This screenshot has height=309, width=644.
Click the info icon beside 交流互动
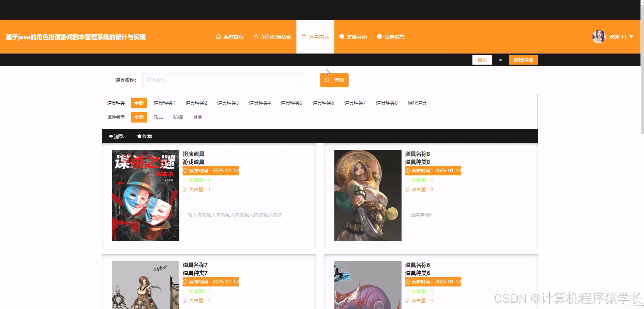(x=342, y=37)
